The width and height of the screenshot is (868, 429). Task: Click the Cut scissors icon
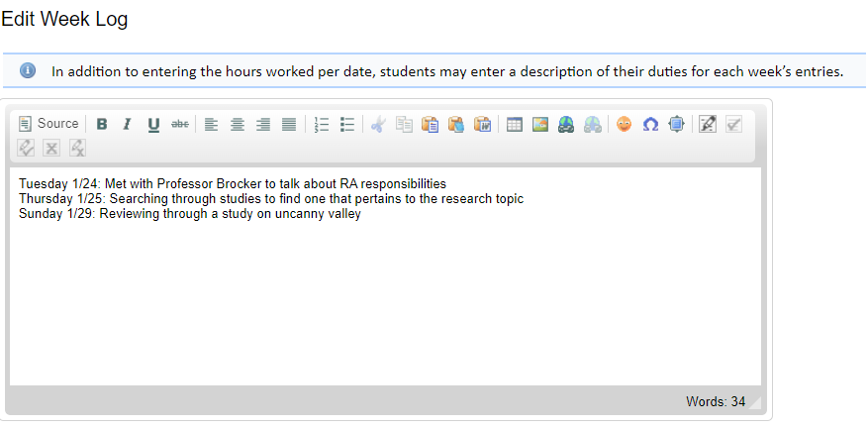click(378, 124)
